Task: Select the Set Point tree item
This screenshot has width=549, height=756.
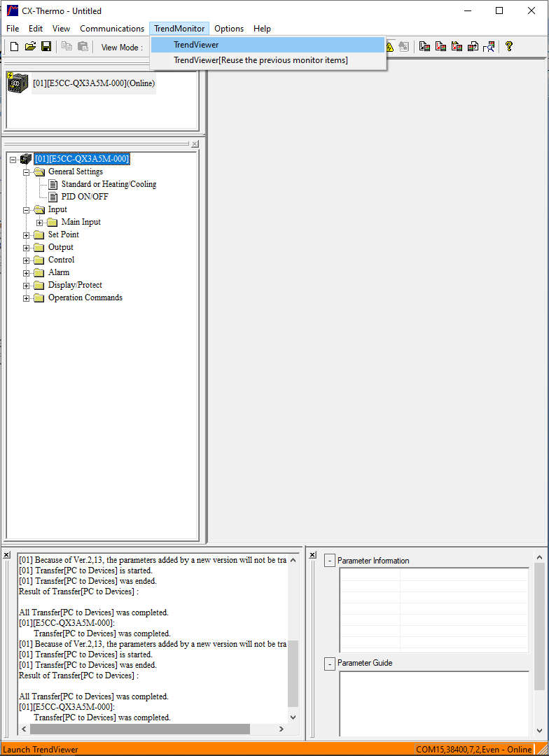Action: click(63, 234)
